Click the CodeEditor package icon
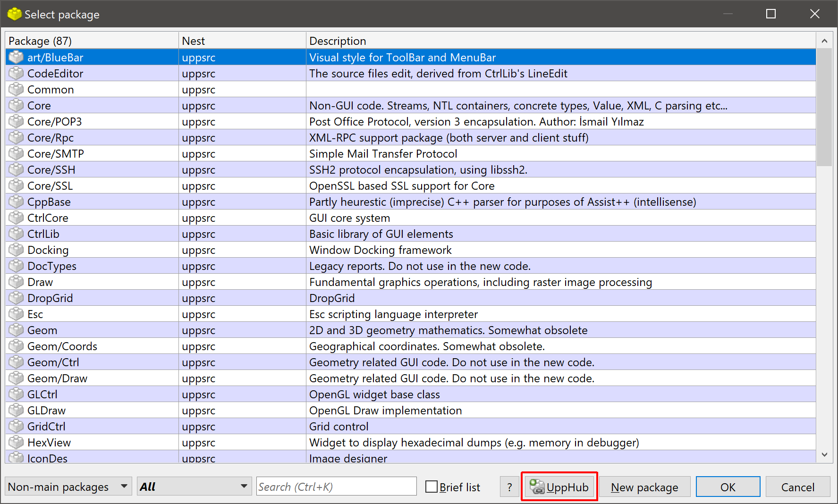Screen dimensions: 838x504 tap(16, 73)
